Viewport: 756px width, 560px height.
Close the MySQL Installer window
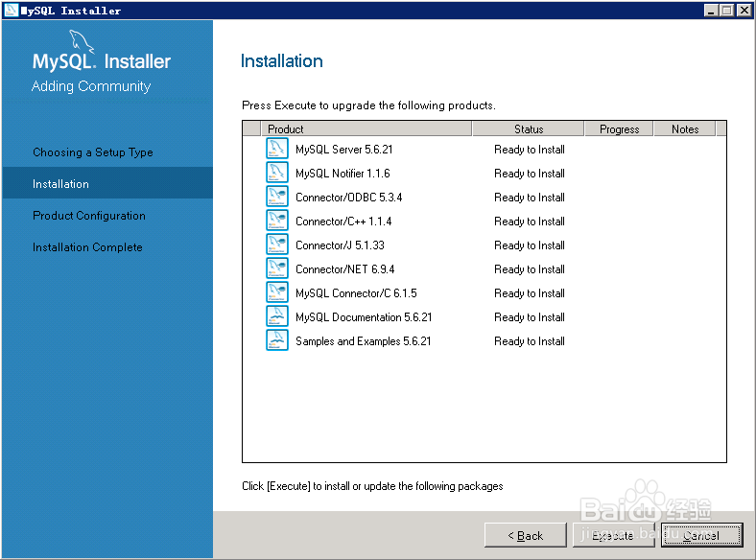[744, 11]
